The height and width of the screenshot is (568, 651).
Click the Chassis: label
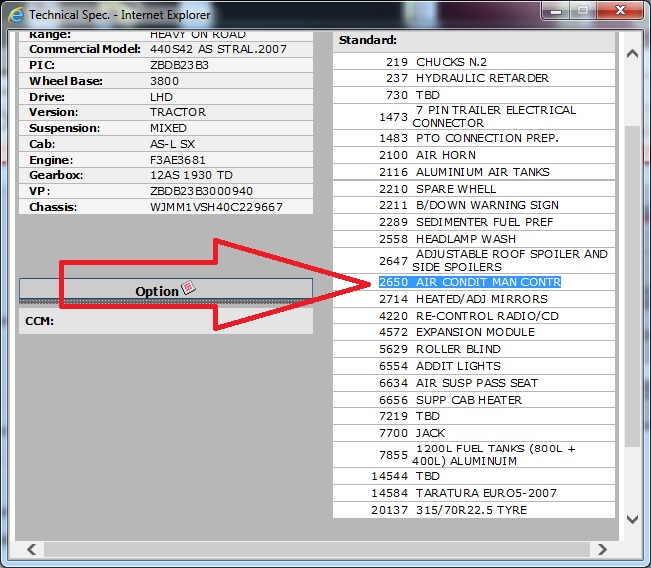(53, 207)
